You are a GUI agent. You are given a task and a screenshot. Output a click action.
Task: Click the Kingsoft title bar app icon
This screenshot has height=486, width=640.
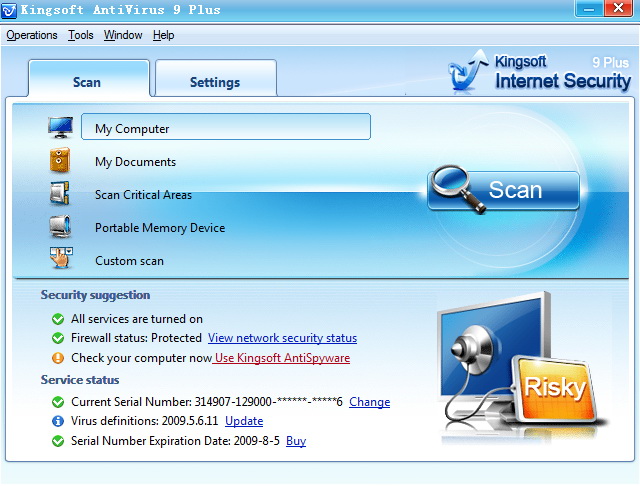click(x=9, y=10)
